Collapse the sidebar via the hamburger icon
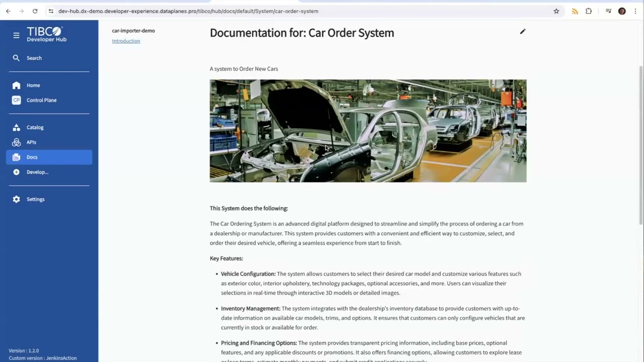This screenshot has width=644, height=362. [x=16, y=35]
